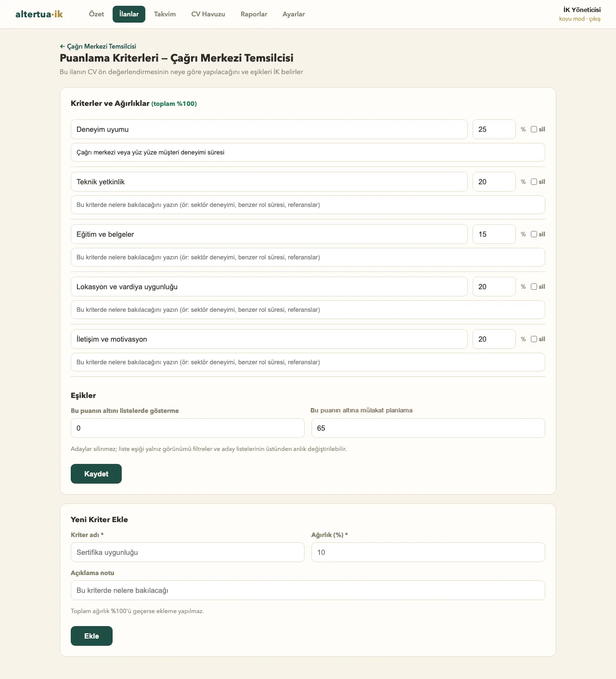This screenshot has width=616, height=679.
Task: Click Lokasyon ve vardiya uygunluğu name field
Action: [269, 286]
